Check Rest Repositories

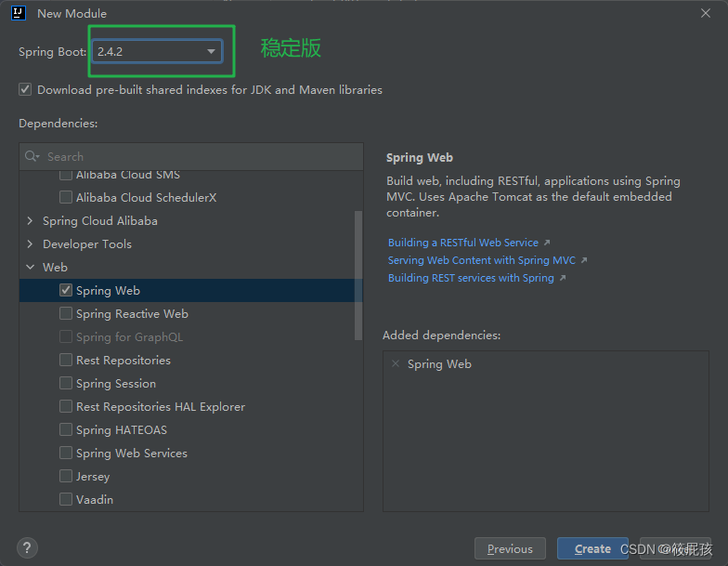click(66, 361)
